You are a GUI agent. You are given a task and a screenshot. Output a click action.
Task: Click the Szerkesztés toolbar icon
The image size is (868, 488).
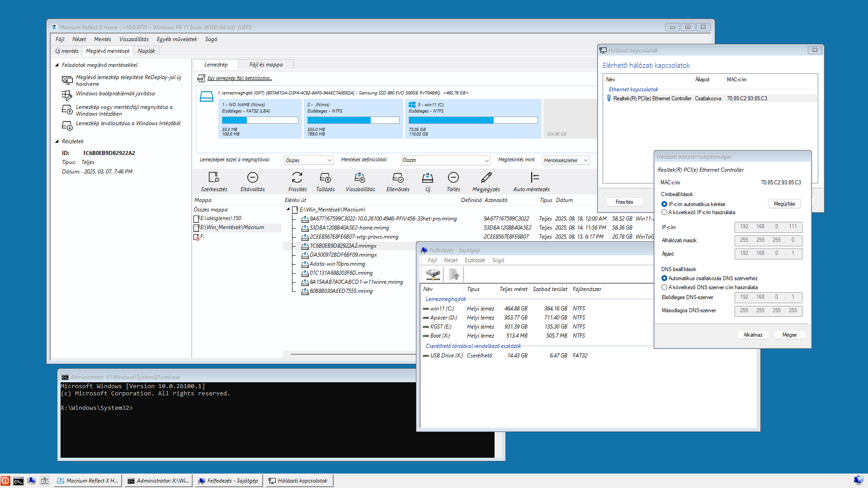214,178
